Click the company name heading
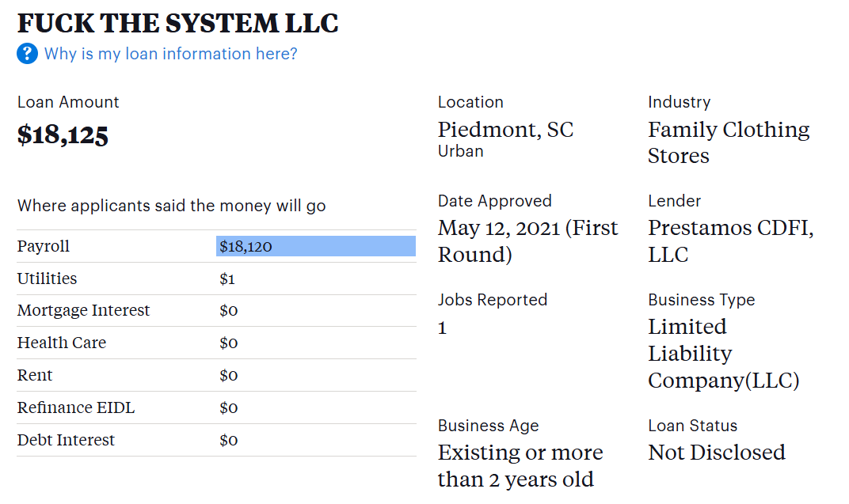The width and height of the screenshot is (849, 504). (x=177, y=24)
